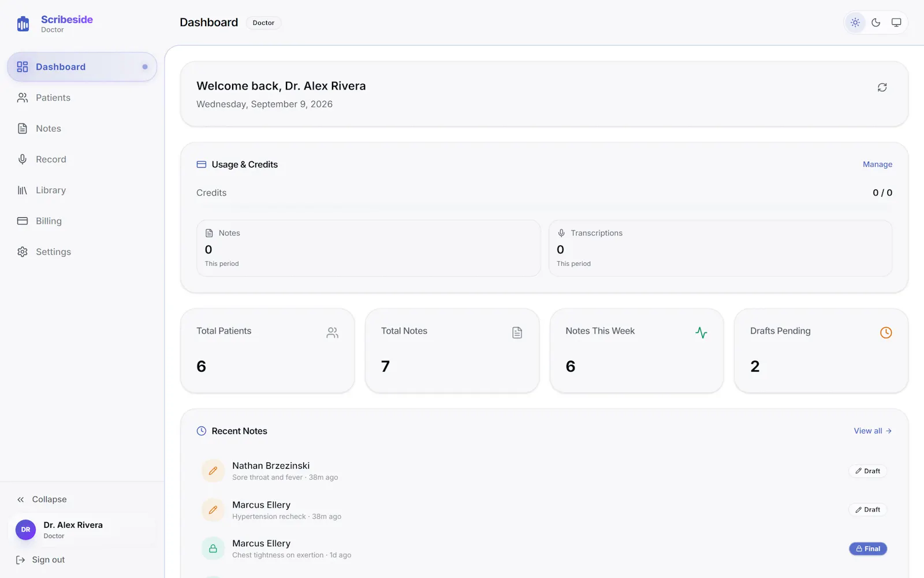Click the grid icon beside Dashboard

[23, 67]
